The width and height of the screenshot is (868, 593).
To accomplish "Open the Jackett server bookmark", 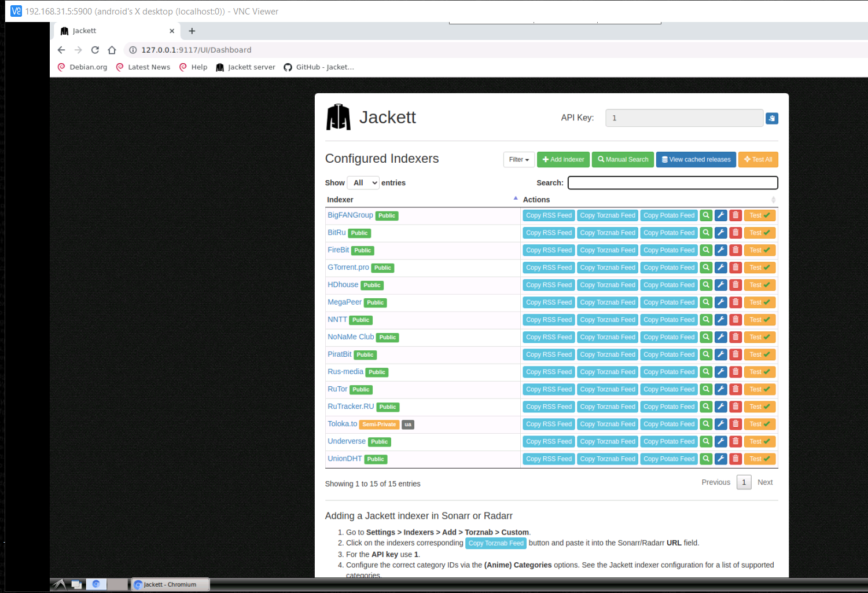I will tap(245, 67).
